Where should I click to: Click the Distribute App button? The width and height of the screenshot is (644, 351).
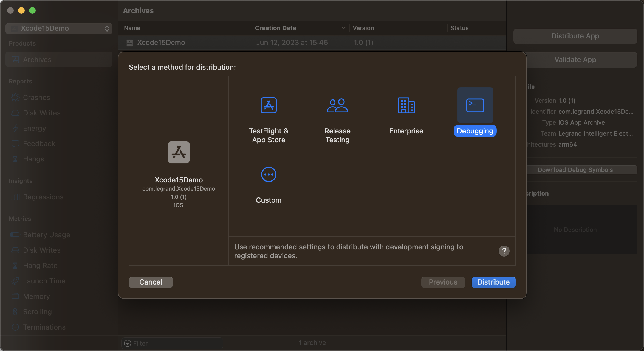575,36
